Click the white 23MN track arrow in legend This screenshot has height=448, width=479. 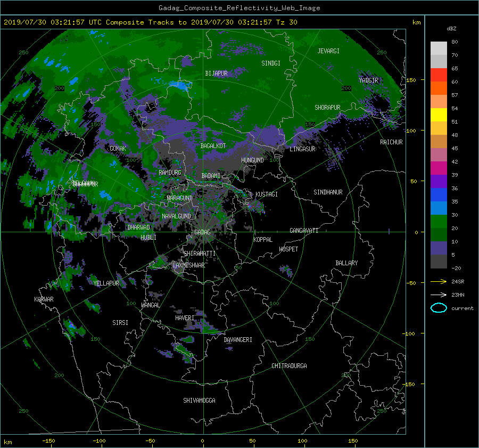point(439,295)
